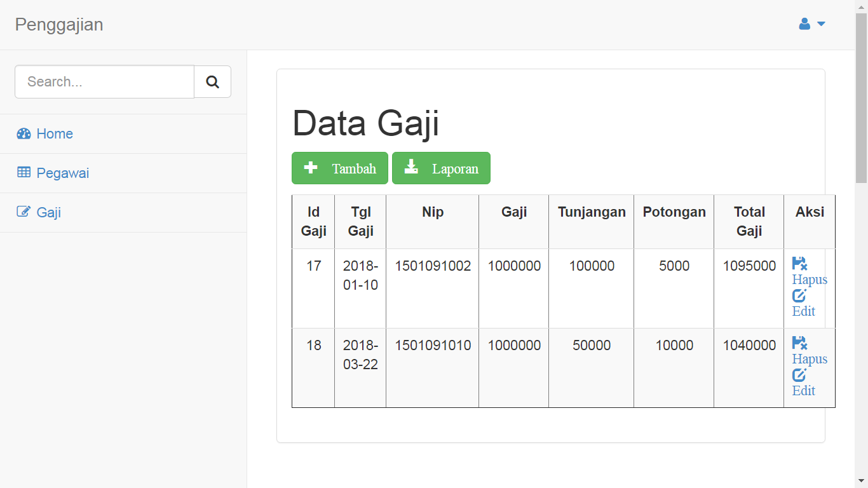Click the Edit link for row 18

[x=804, y=391]
